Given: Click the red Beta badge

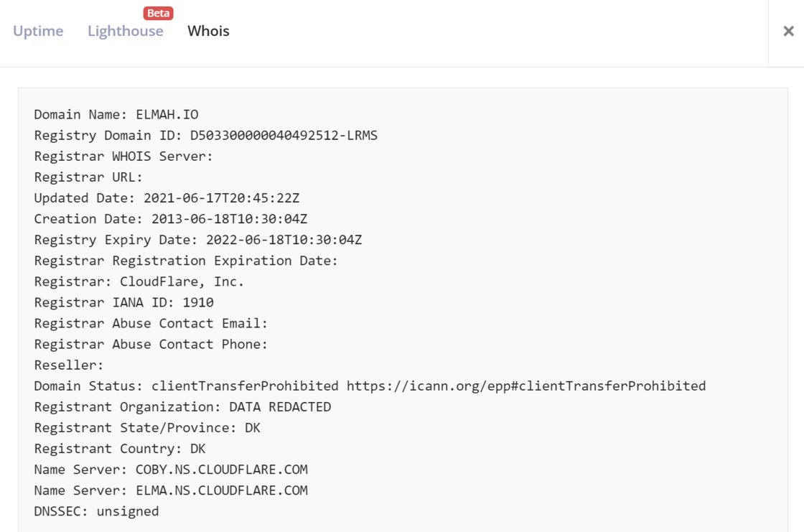Looking at the screenshot, I should [159, 13].
